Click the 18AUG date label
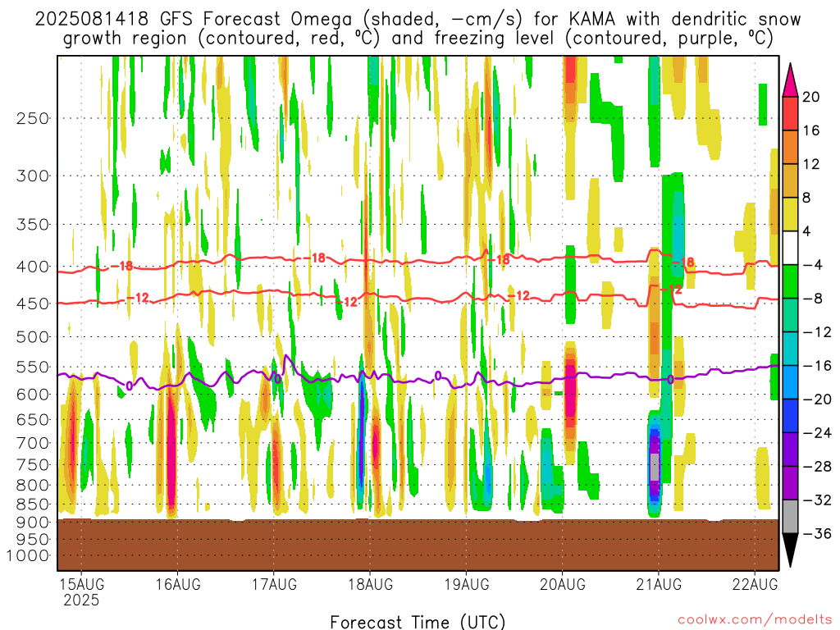Viewport: 840px width, 630px height. pos(370,584)
